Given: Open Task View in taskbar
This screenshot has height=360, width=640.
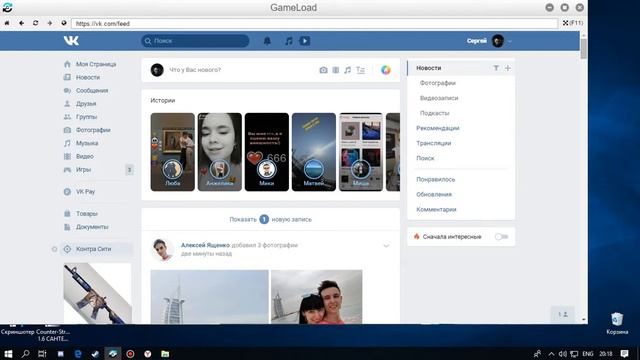Looking at the screenshot, I should point(42,353).
